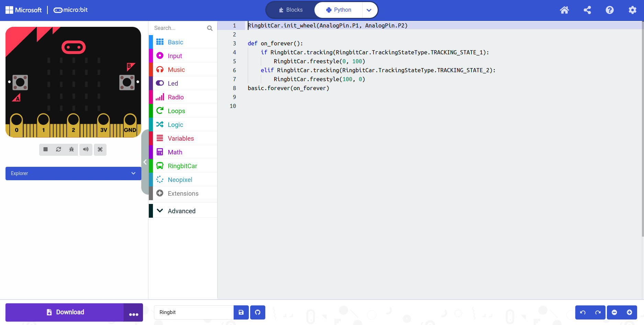
Task: Open the language picker dropdown next to Python
Action: pyautogui.click(x=369, y=10)
